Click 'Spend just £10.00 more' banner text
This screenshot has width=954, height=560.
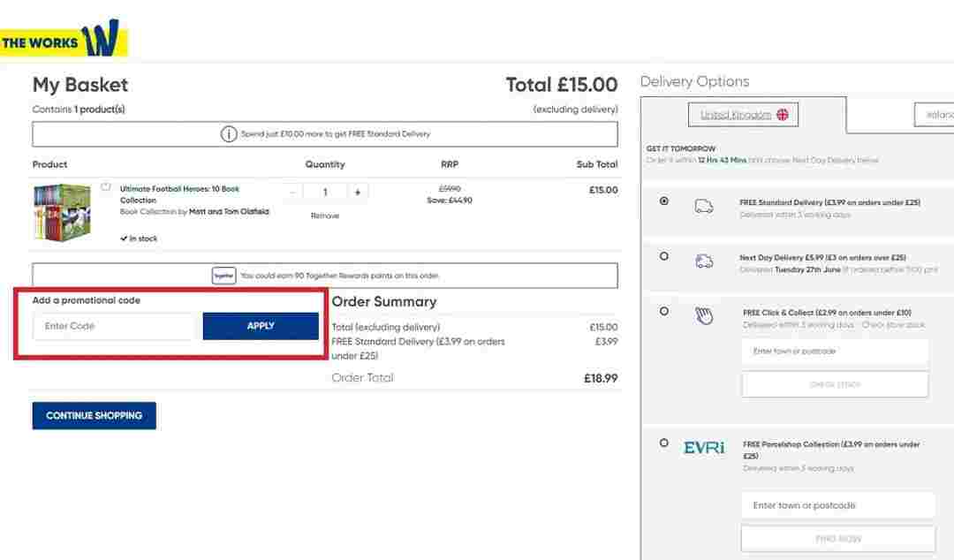coord(336,134)
